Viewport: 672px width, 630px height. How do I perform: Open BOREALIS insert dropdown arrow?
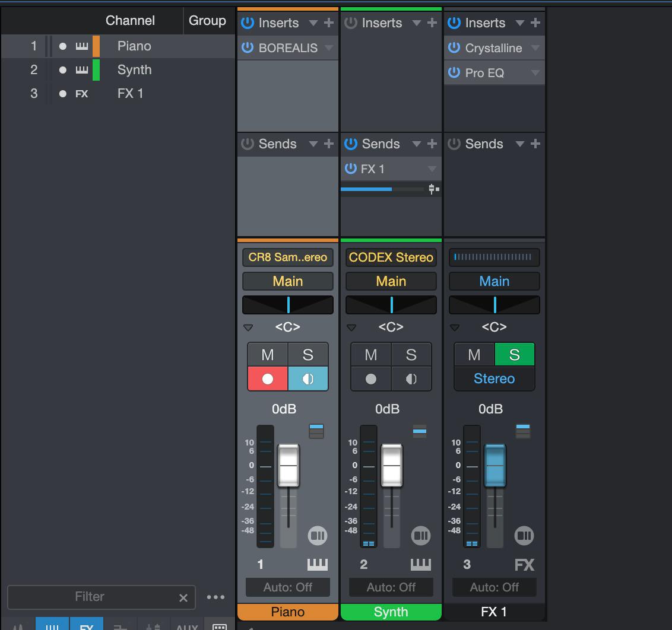tap(329, 47)
